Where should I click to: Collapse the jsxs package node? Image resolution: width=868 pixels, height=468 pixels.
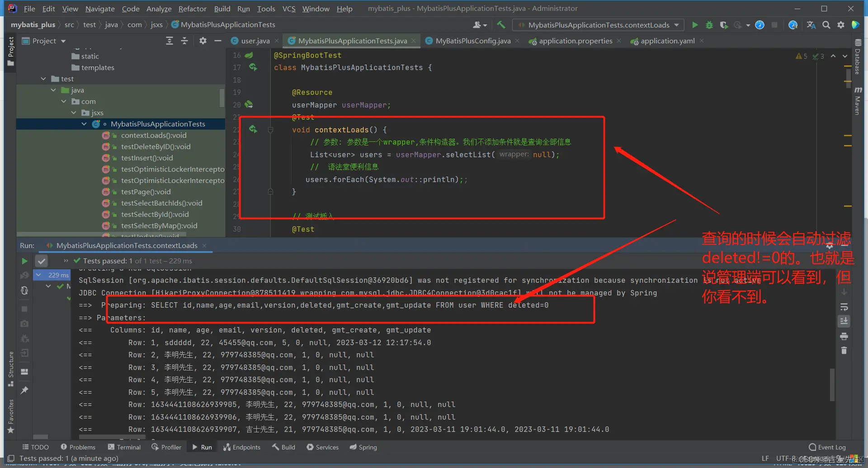[x=74, y=113]
